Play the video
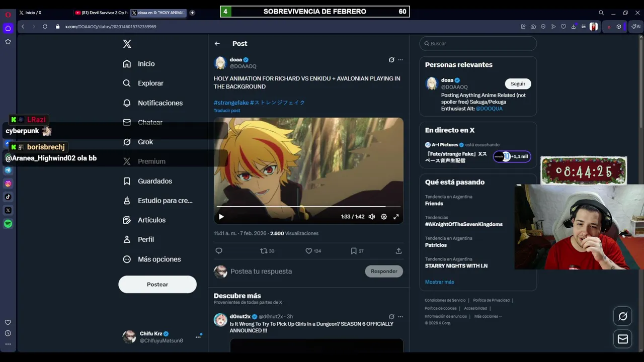This screenshot has width=644, height=362. click(x=221, y=217)
